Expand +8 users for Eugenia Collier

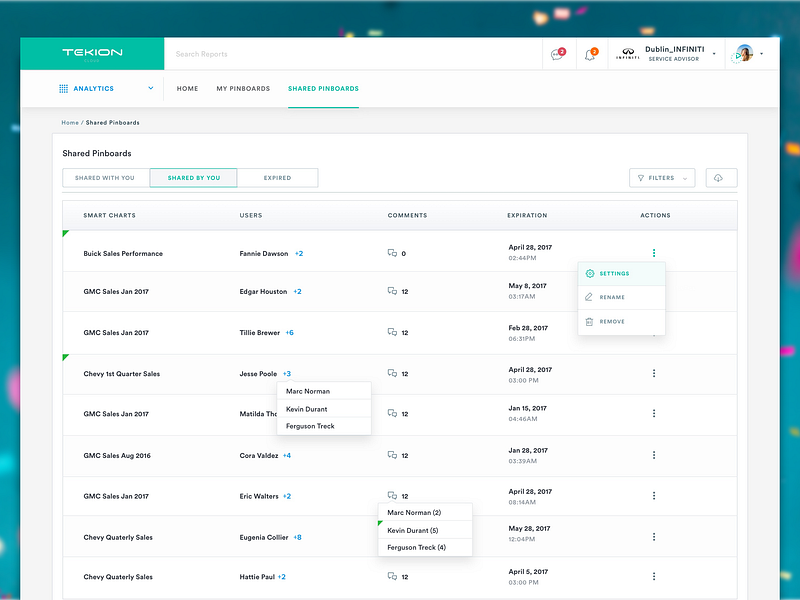297,537
